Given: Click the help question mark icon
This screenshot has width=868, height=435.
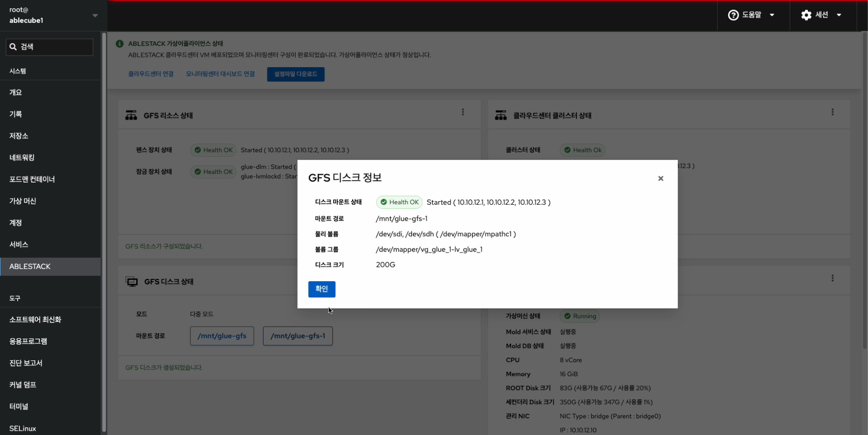Looking at the screenshot, I should [x=733, y=15].
